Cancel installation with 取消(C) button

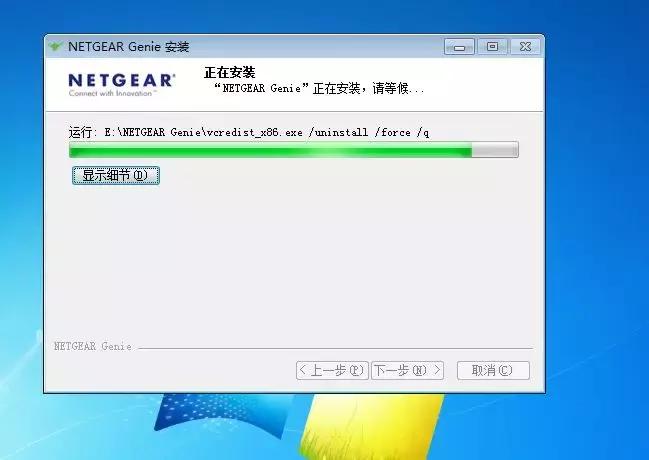pyautogui.click(x=493, y=370)
